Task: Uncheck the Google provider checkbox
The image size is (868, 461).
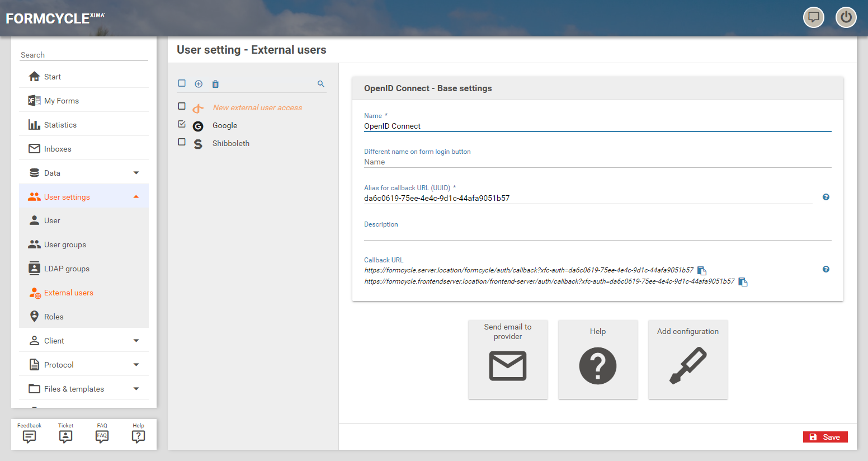Action: (x=182, y=124)
